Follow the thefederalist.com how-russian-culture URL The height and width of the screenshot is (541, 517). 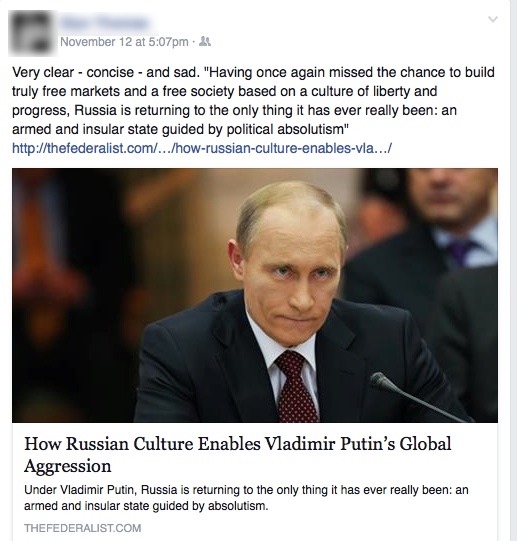(202, 148)
